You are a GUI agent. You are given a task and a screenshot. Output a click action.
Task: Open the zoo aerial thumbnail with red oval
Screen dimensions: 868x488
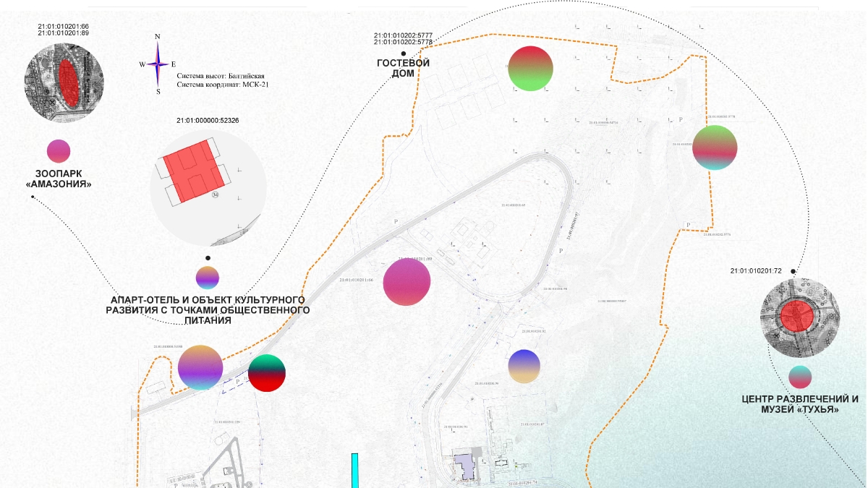[65, 79]
